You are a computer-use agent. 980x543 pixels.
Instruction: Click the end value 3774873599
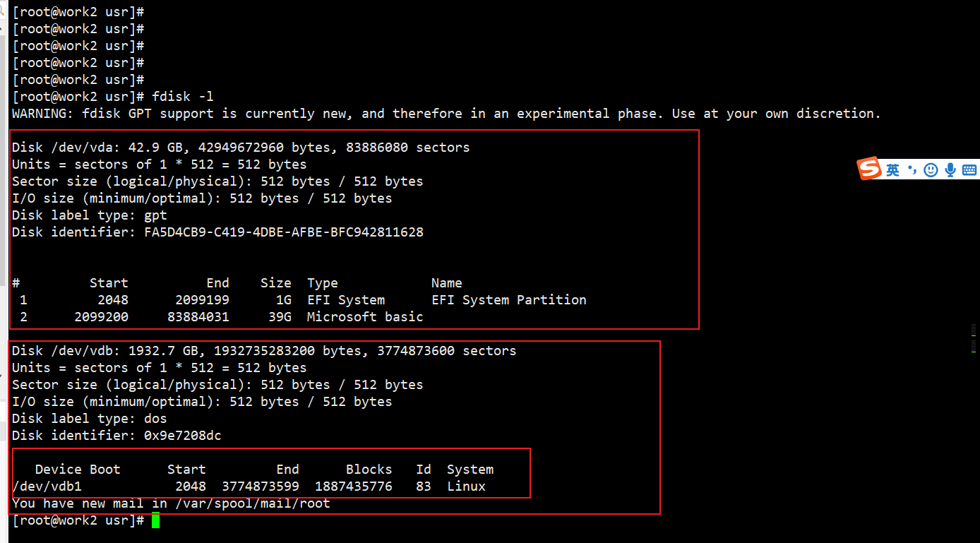point(261,487)
